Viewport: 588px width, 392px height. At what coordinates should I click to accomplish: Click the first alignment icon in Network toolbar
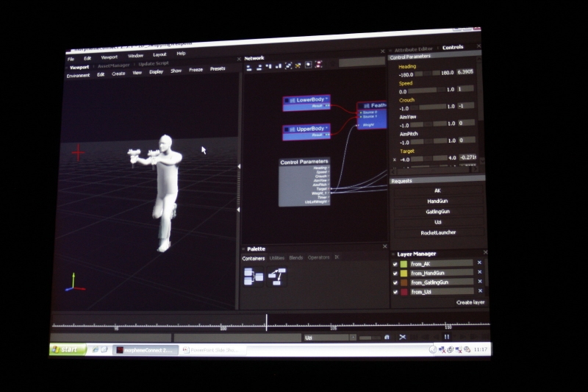pyautogui.click(x=250, y=66)
